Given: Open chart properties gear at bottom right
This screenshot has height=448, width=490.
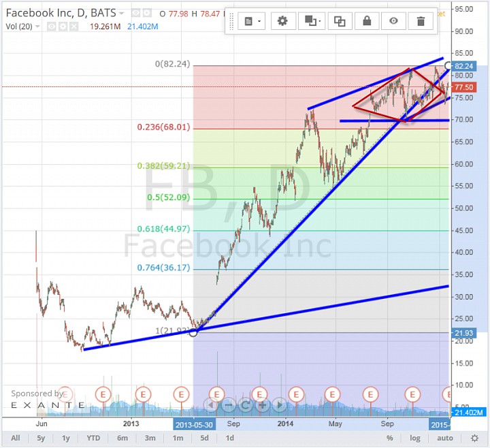Looking at the screenshot, I should (474, 438).
